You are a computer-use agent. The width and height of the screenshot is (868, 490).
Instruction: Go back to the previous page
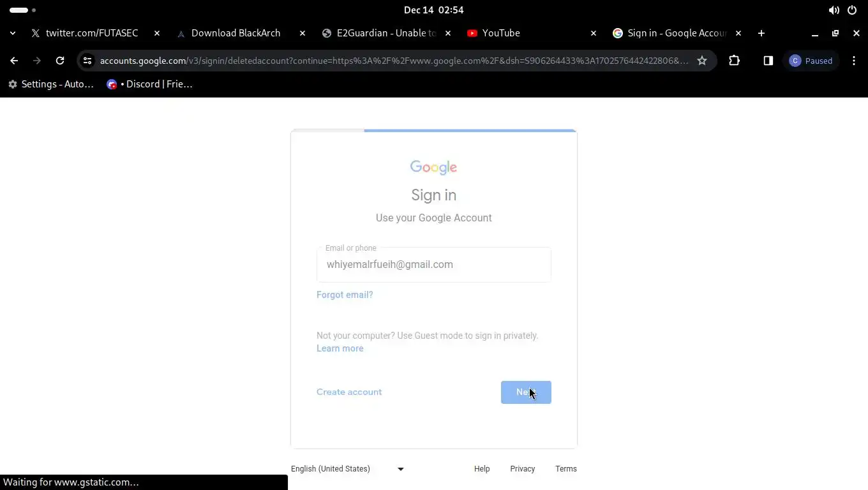[x=14, y=61]
